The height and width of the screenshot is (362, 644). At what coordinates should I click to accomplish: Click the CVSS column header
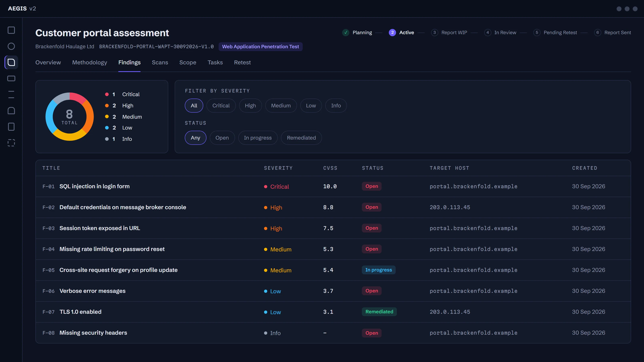[x=330, y=168]
